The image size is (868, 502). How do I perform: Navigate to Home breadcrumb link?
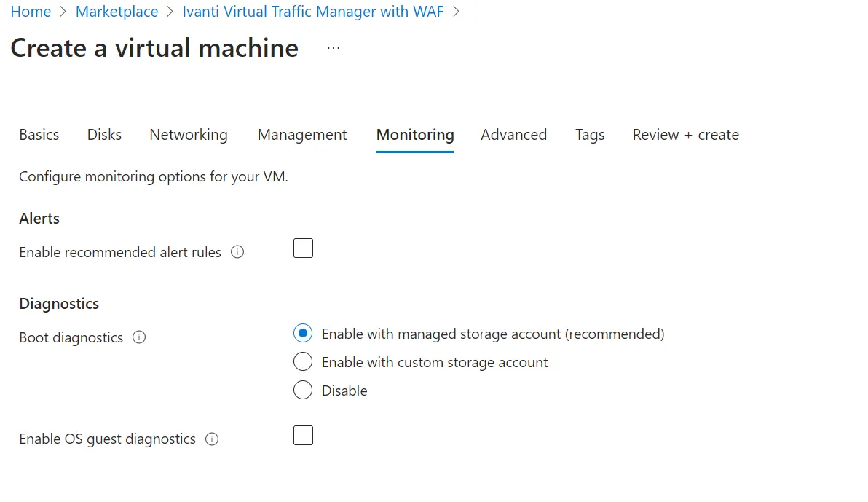[31, 12]
